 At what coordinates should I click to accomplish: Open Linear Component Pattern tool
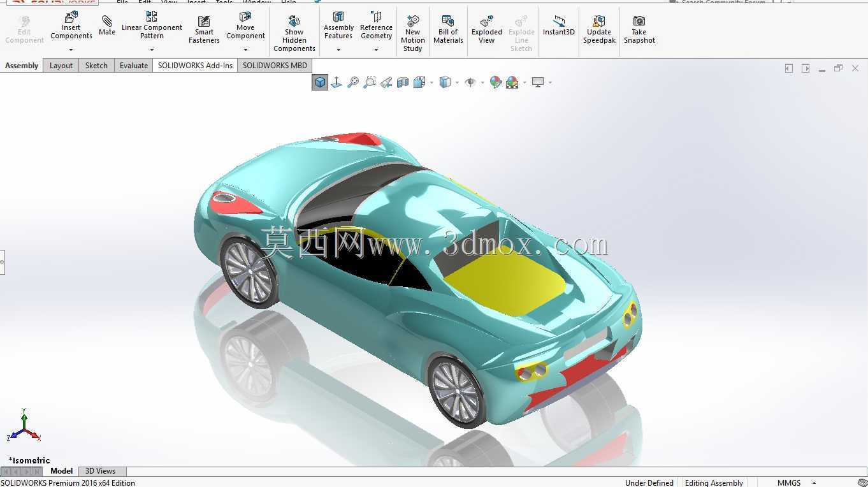(x=152, y=25)
